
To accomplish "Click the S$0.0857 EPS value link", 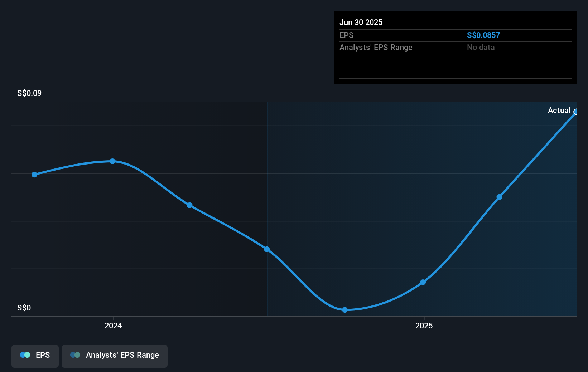I will click(483, 35).
